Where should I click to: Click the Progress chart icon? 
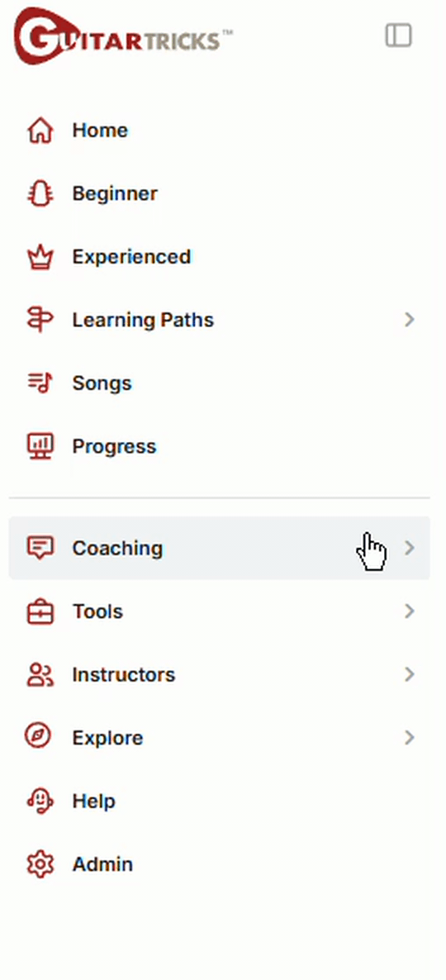[40, 446]
